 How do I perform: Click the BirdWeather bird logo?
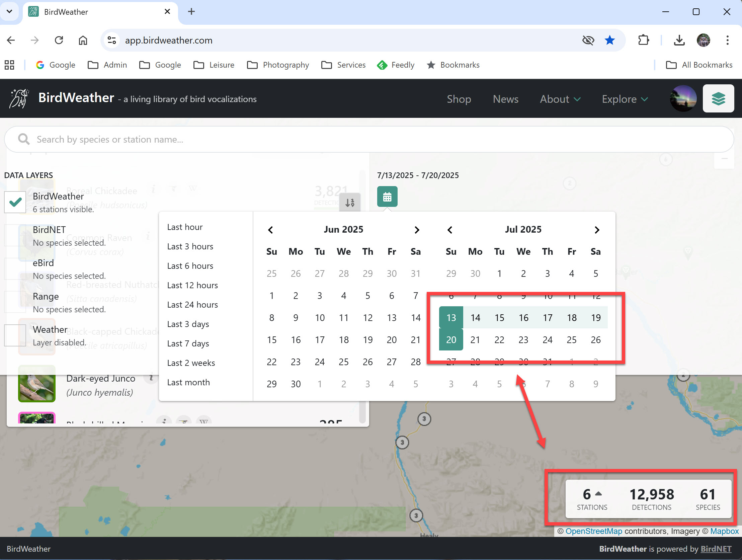(x=19, y=99)
